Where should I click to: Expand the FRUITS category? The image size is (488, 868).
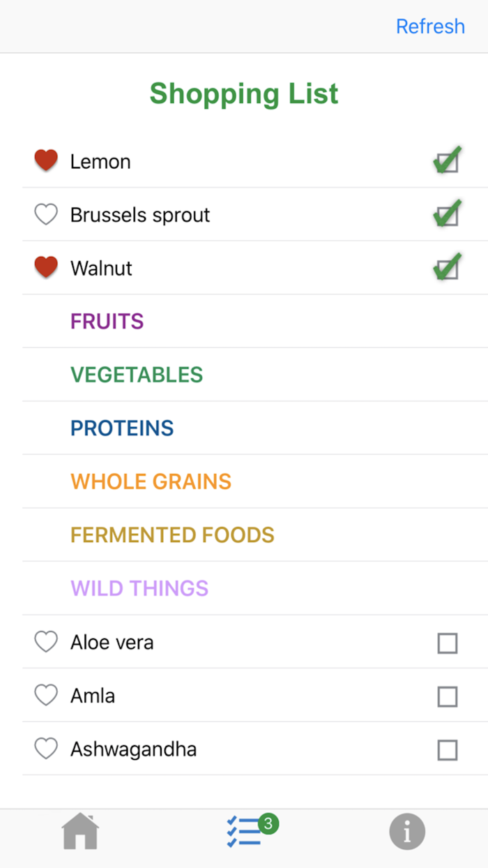[x=107, y=321]
